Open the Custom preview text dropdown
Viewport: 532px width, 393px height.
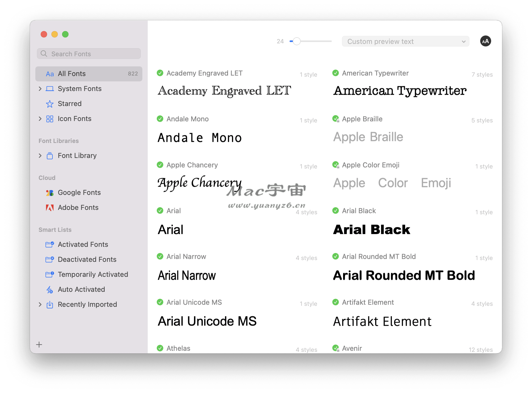(x=405, y=41)
